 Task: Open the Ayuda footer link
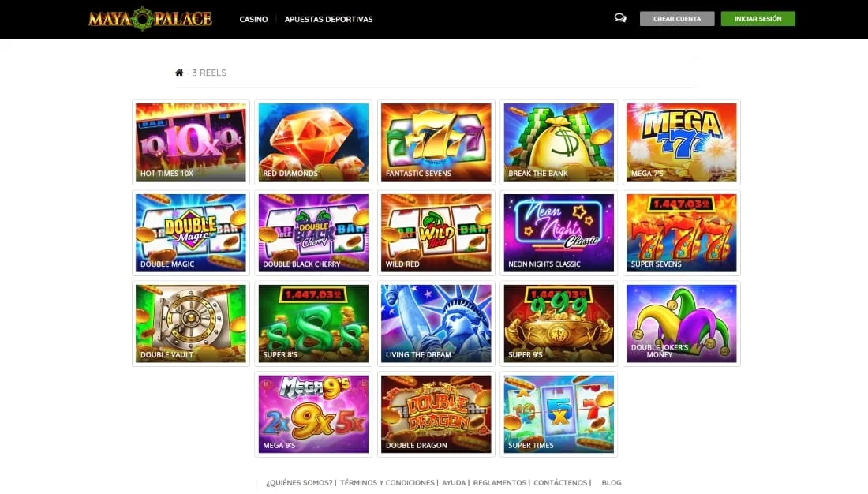(454, 483)
